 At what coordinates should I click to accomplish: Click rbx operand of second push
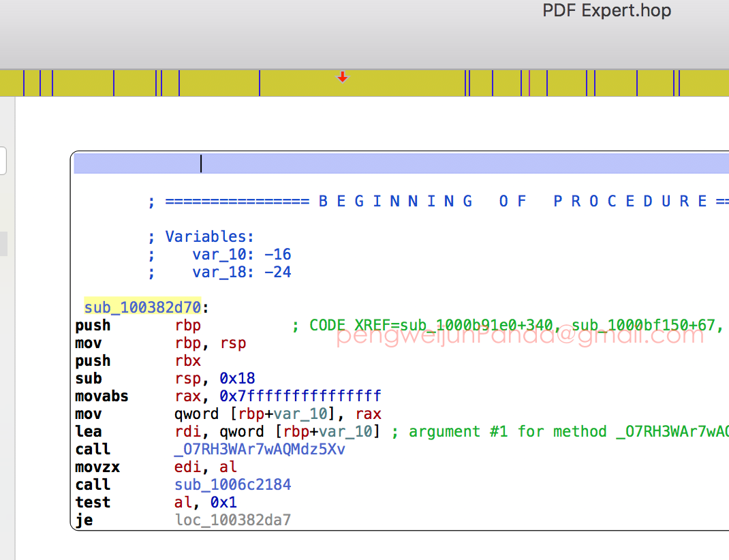188,360
